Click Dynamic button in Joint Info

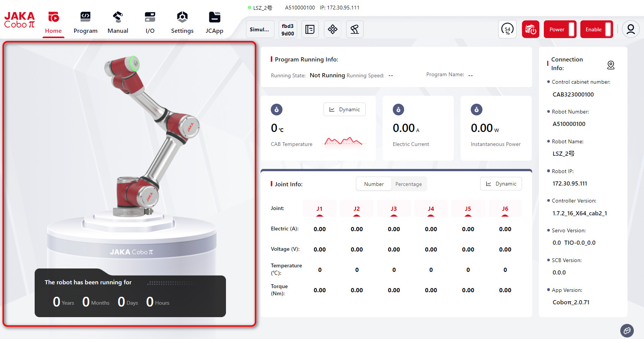pos(501,184)
